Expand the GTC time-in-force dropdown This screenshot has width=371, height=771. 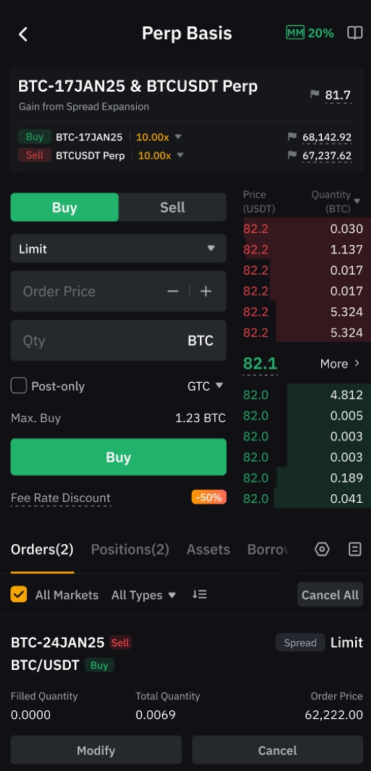tap(205, 386)
